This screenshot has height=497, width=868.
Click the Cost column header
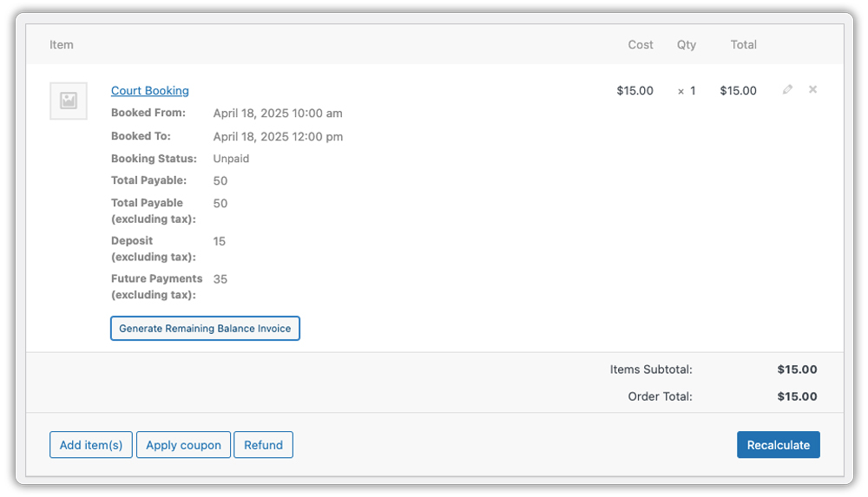[641, 45]
